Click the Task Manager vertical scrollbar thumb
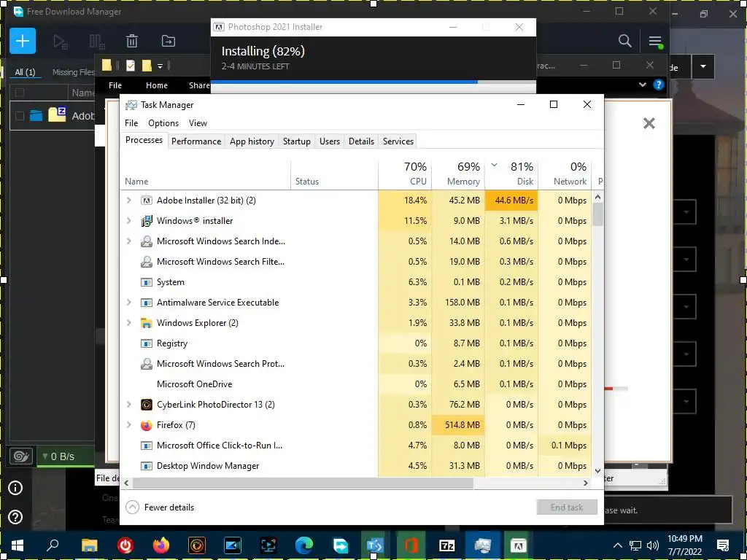The height and width of the screenshot is (560, 747). pos(598,214)
